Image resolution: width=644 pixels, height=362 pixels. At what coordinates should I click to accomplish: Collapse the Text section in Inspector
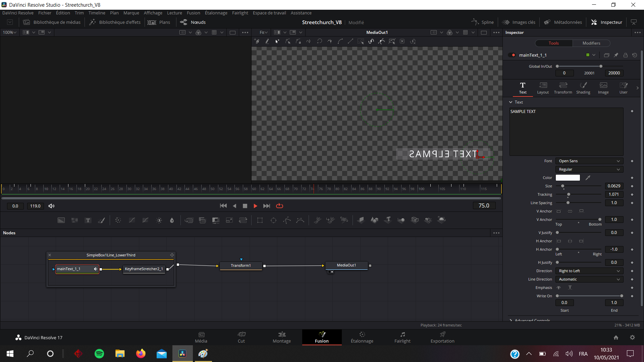[x=511, y=102]
